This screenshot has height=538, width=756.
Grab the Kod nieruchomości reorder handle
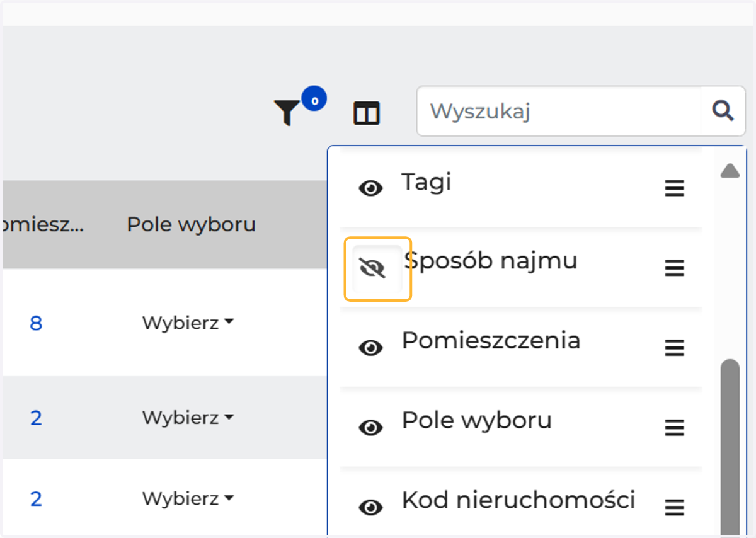coord(675,507)
